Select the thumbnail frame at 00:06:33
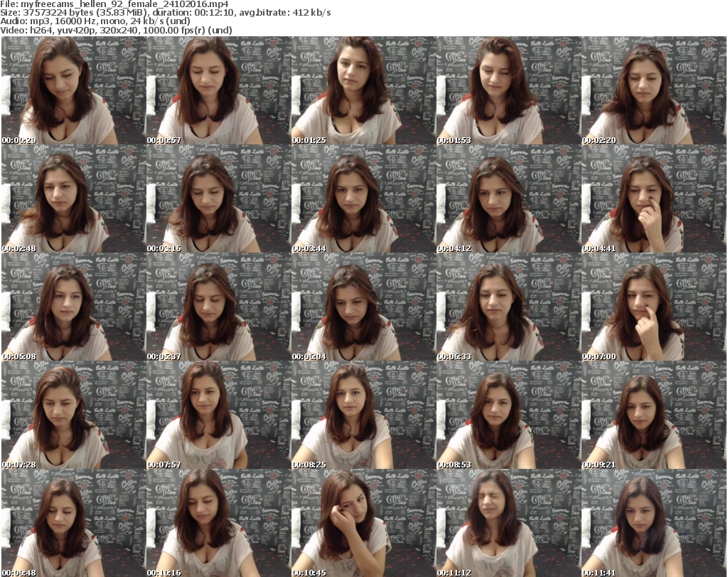The width and height of the screenshot is (728, 577). [508, 307]
